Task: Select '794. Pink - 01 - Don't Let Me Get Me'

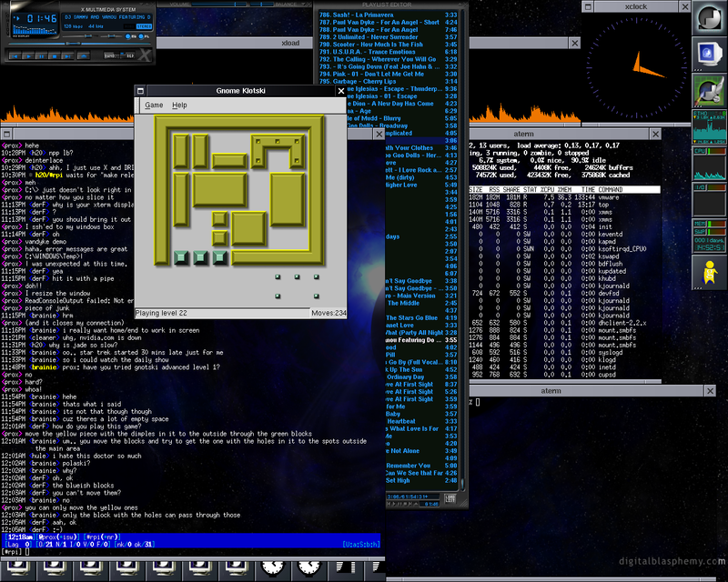Action: point(389,75)
